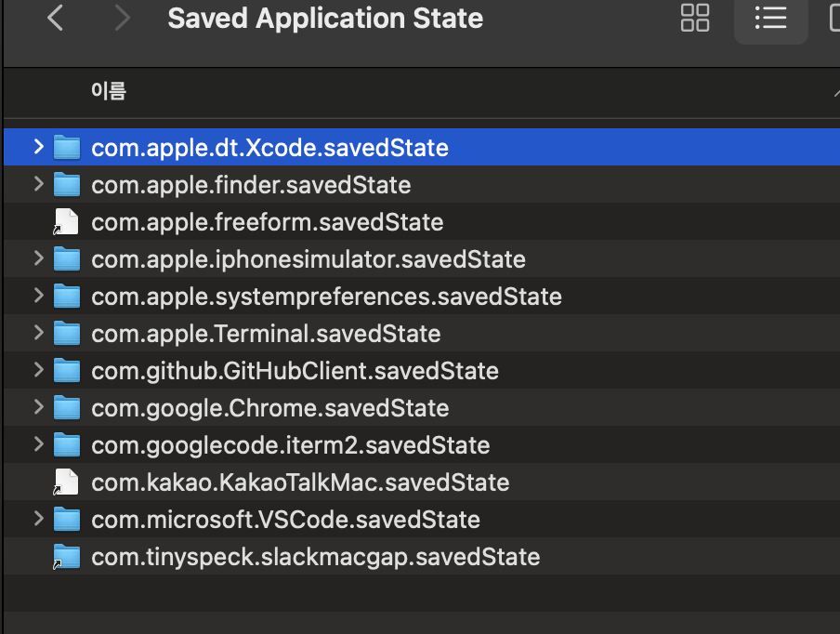Select the com.apple.iphonesimulator.savedState row
The height and width of the screenshot is (634, 840).
pos(308,259)
